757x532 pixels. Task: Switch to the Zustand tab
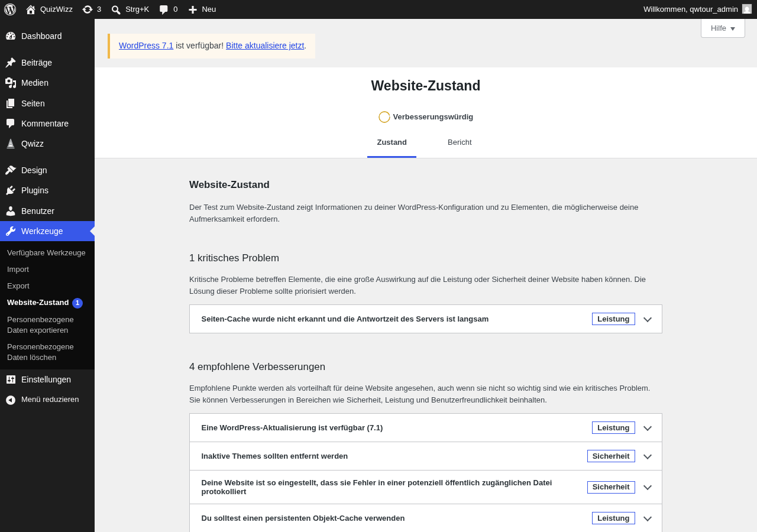click(392, 142)
